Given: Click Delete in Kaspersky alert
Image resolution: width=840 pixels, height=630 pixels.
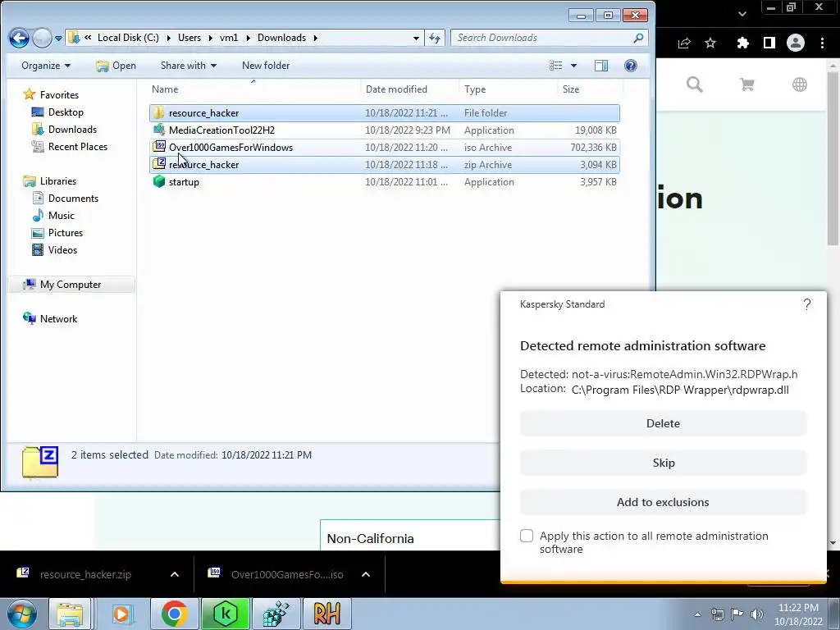Looking at the screenshot, I should pos(663,423).
